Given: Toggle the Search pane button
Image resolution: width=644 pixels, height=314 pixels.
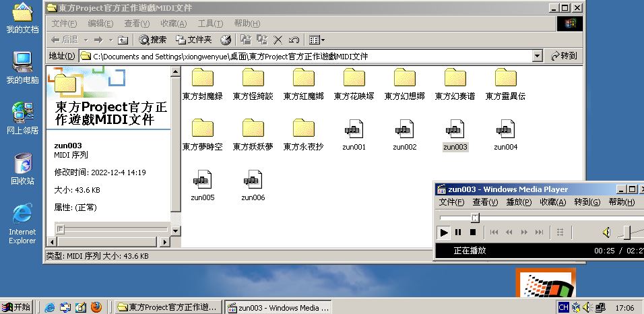Looking at the screenshot, I should coord(153,40).
